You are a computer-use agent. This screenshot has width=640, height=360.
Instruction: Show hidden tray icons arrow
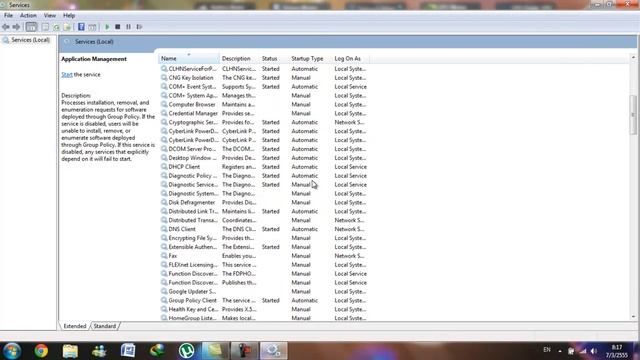pos(560,351)
